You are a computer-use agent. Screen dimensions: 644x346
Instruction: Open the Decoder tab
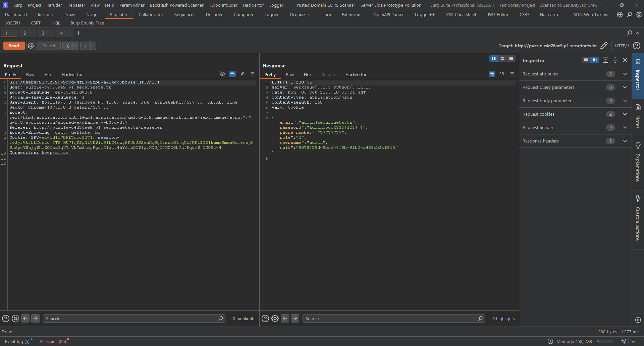[x=214, y=15]
